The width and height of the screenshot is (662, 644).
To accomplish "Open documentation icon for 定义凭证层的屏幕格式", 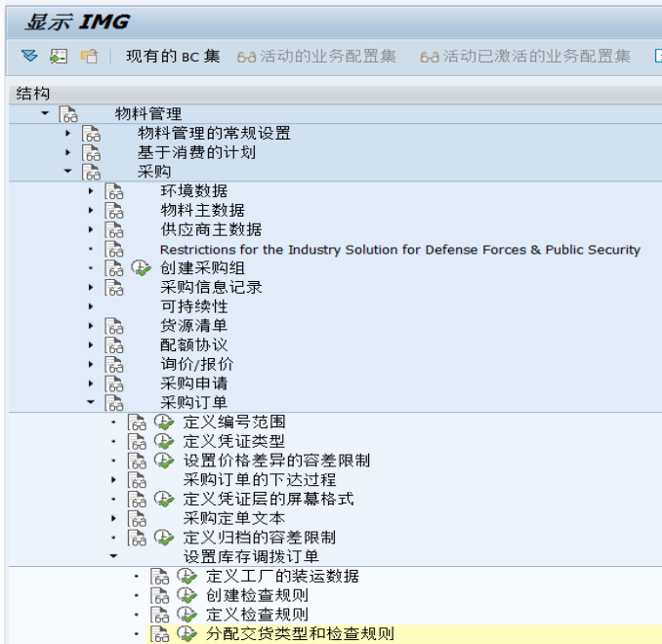I will click(137, 500).
